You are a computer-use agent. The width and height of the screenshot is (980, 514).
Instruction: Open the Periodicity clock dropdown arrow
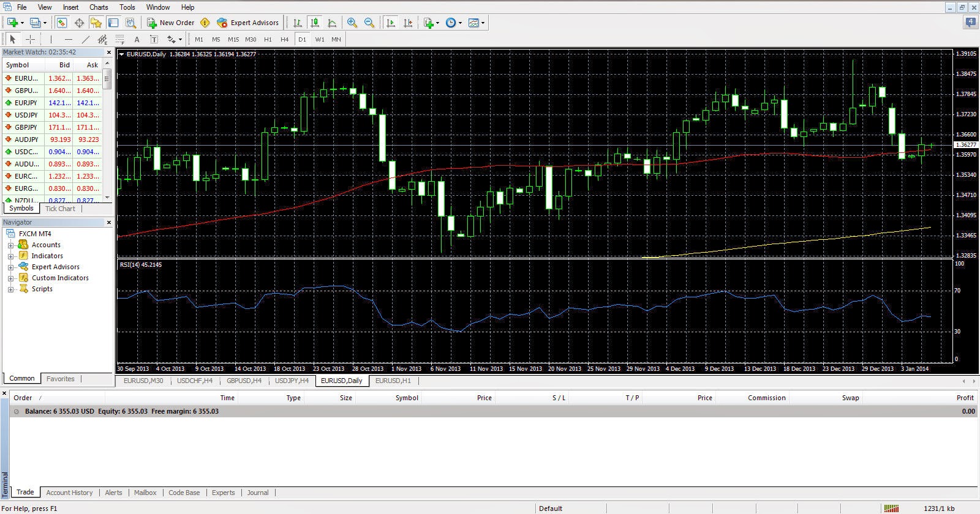tap(460, 23)
